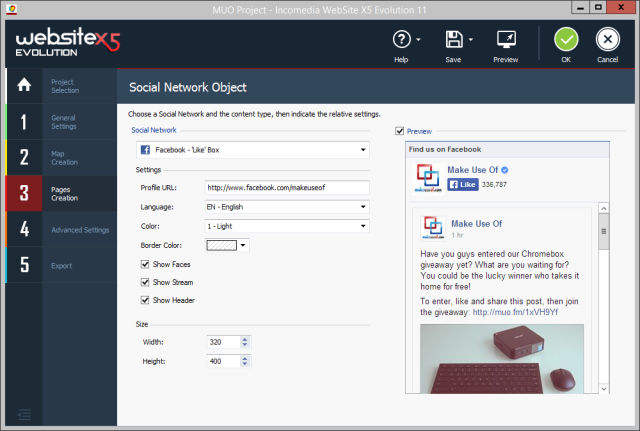Open Export step
The height and width of the screenshot is (431, 640).
[62, 266]
